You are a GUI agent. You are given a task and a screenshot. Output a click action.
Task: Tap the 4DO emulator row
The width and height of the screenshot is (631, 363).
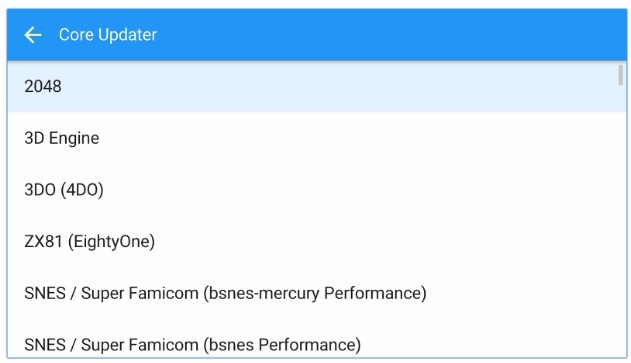click(x=317, y=190)
